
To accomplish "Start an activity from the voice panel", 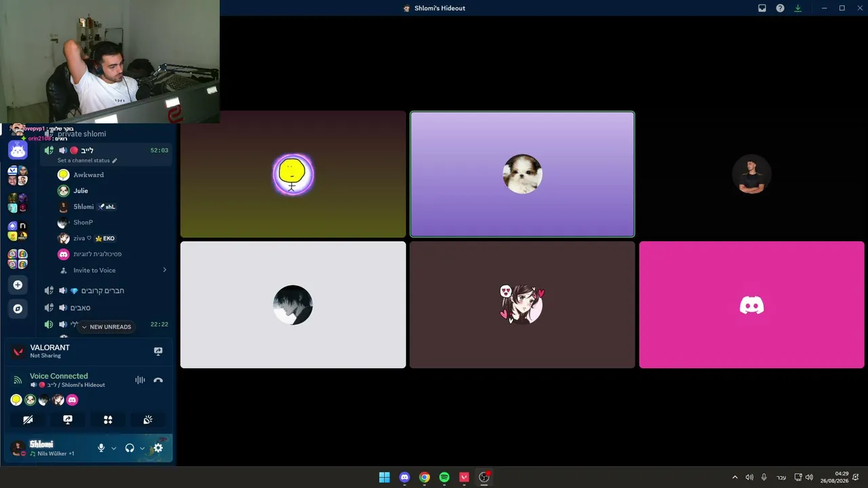I will pos(108,420).
